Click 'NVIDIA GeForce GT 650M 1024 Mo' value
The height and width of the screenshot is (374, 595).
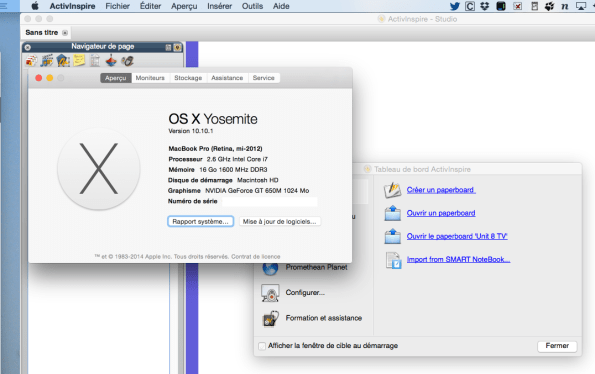click(x=257, y=191)
